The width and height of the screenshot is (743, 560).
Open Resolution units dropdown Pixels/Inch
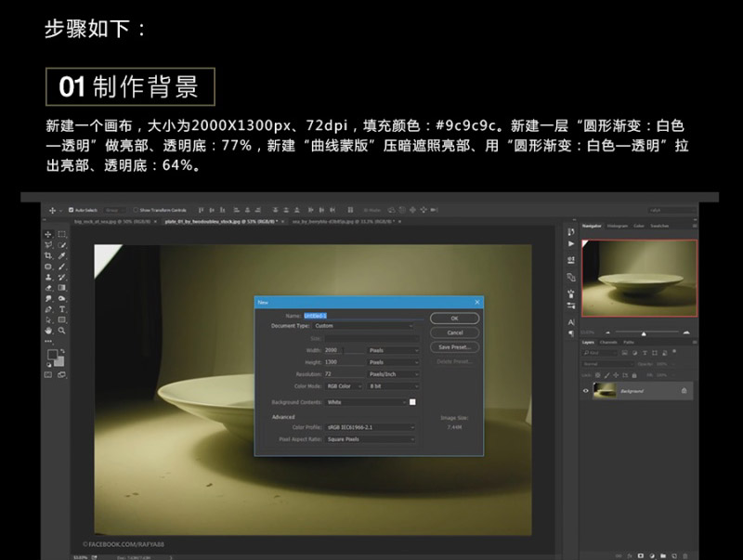394,374
